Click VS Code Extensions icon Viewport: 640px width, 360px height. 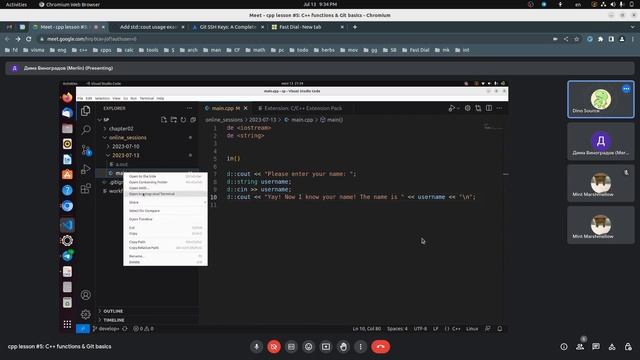coord(86,188)
